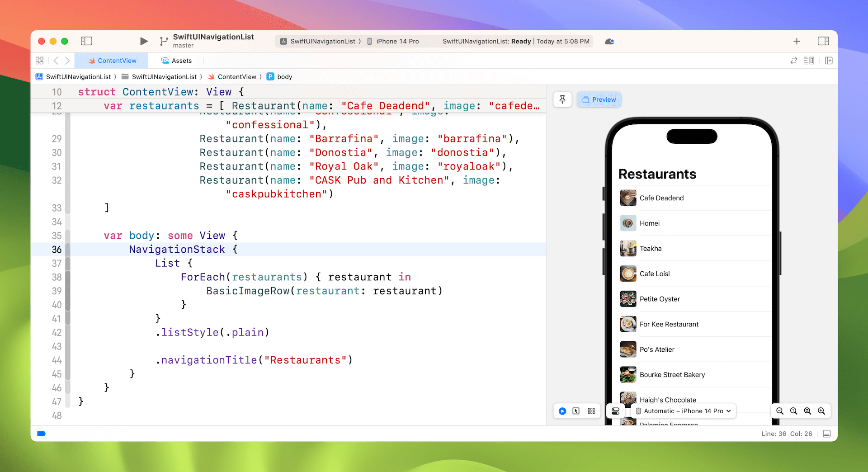Screen dimensions: 868x472
Task: Open the editor options minimap menu
Action: click(x=809, y=61)
